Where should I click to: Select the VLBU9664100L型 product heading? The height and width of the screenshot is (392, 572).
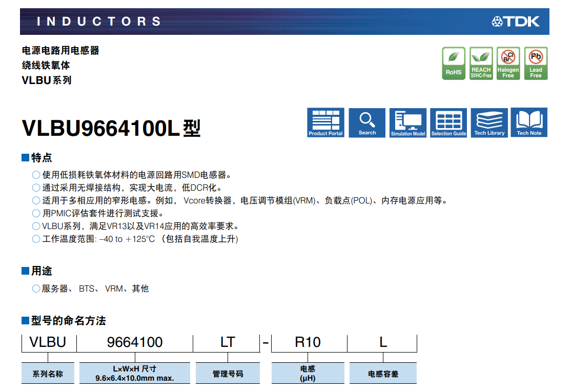click(x=111, y=128)
